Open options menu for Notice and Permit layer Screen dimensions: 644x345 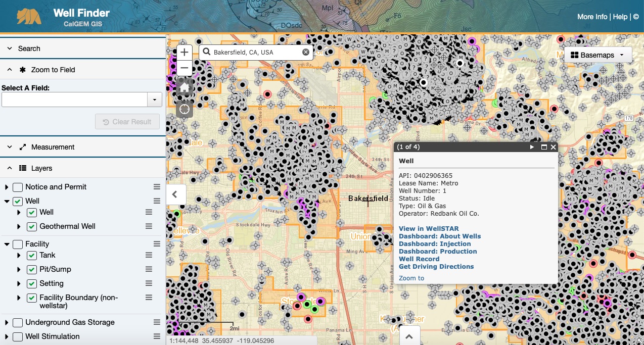click(157, 187)
